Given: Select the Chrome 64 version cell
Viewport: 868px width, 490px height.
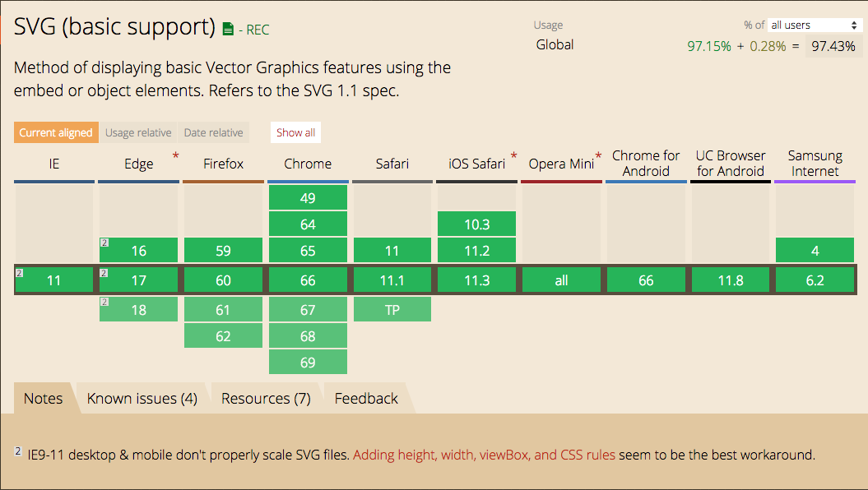Looking at the screenshot, I should [308, 224].
